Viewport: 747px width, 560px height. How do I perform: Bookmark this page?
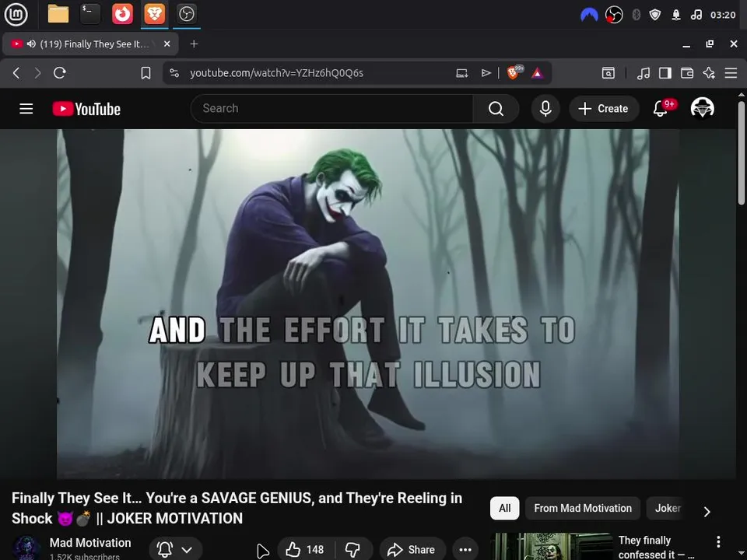(x=146, y=73)
